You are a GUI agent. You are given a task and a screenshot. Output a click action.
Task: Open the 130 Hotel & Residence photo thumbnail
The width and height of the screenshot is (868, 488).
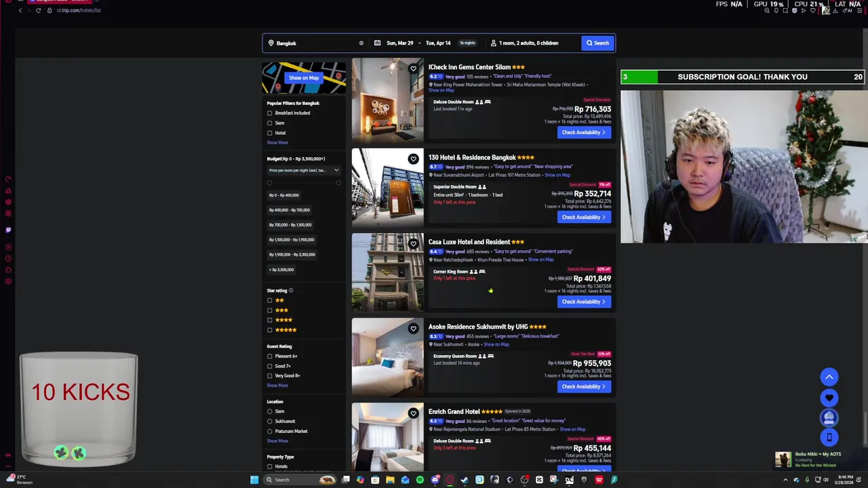tap(388, 188)
